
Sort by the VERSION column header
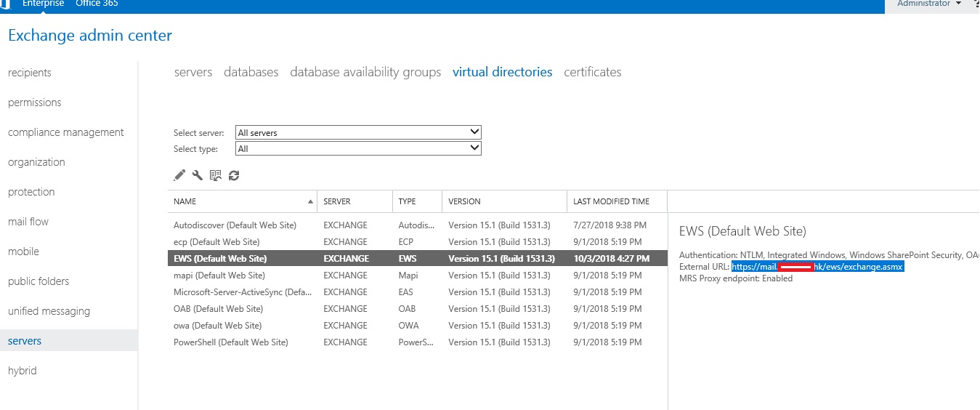pyautogui.click(x=504, y=201)
